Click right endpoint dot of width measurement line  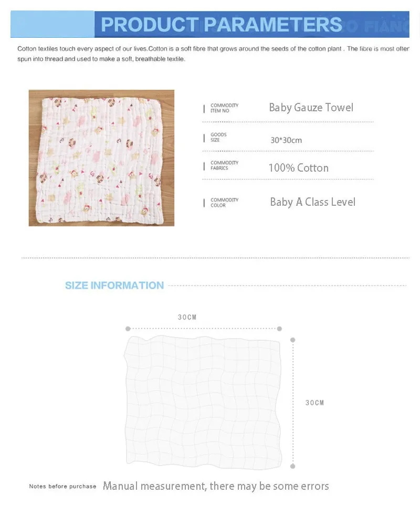pyautogui.click(x=279, y=329)
